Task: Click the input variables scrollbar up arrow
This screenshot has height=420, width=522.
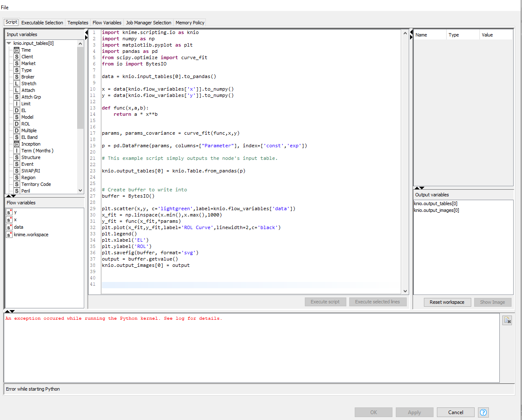Action: coord(81,44)
